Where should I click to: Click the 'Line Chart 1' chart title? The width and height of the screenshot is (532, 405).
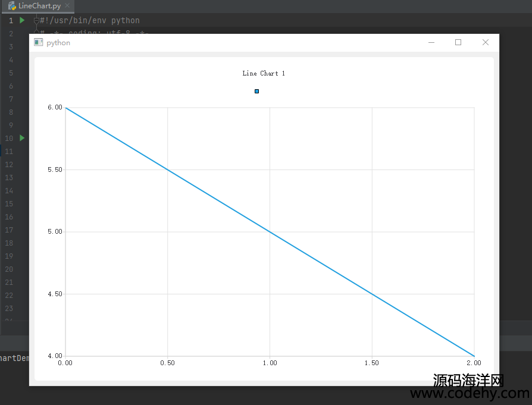tap(264, 73)
